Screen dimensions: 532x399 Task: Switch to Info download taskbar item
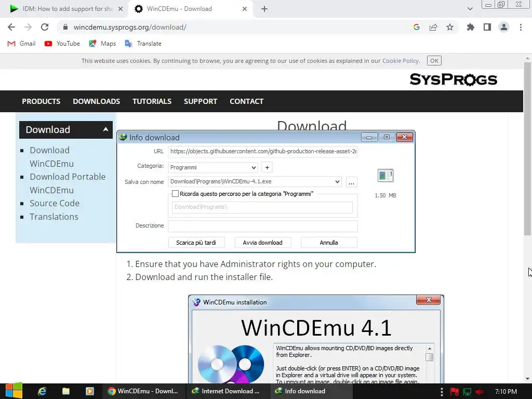coord(312,391)
